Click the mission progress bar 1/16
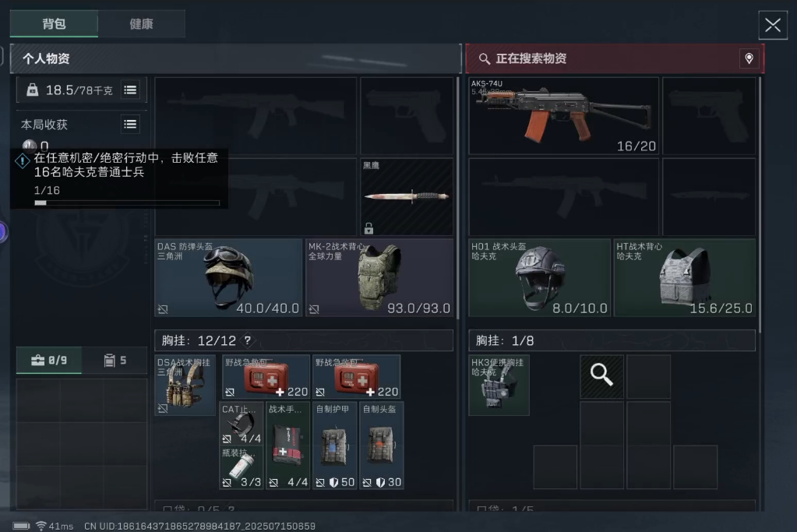The image size is (797, 532). pos(126,203)
